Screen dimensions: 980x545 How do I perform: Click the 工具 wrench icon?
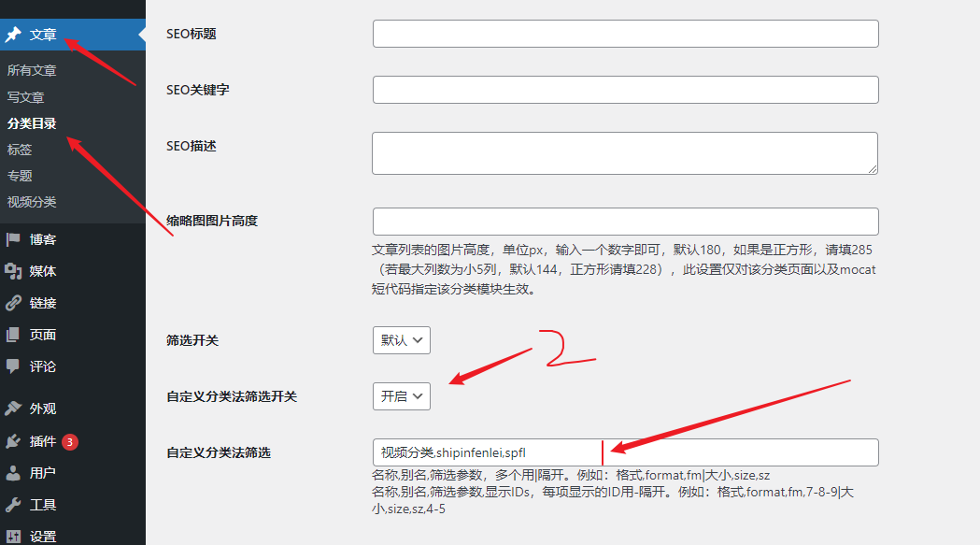[x=13, y=505]
